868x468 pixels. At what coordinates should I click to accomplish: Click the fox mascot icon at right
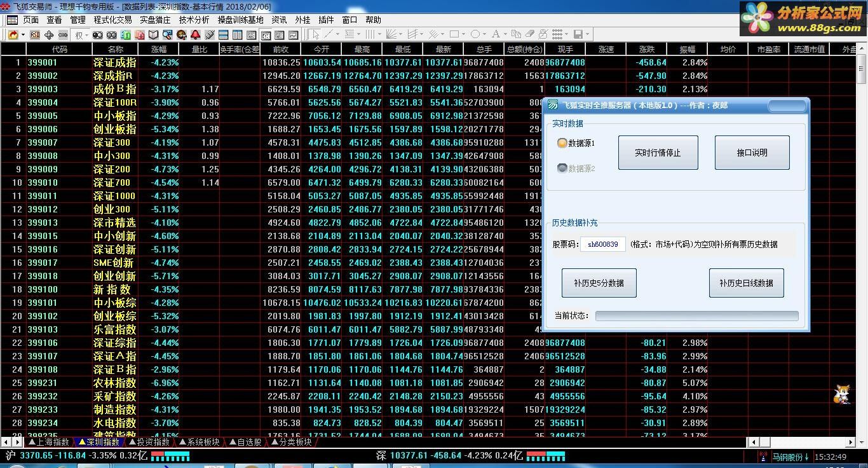(841, 394)
